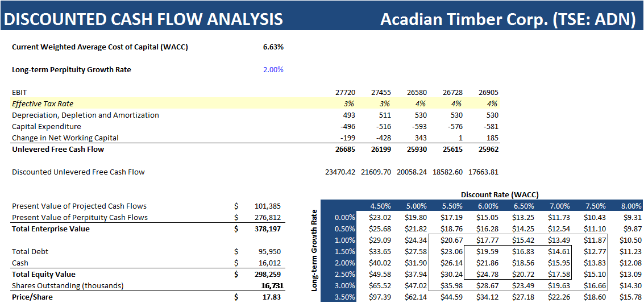The height and width of the screenshot is (303, 644).
Task: Click sensitivity cell $11.87
Action: click(x=596, y=240)
